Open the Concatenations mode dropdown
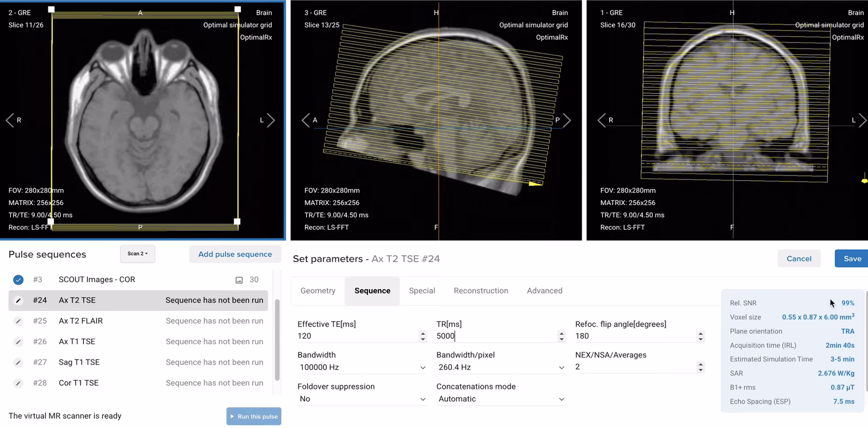 pos(562,399)
